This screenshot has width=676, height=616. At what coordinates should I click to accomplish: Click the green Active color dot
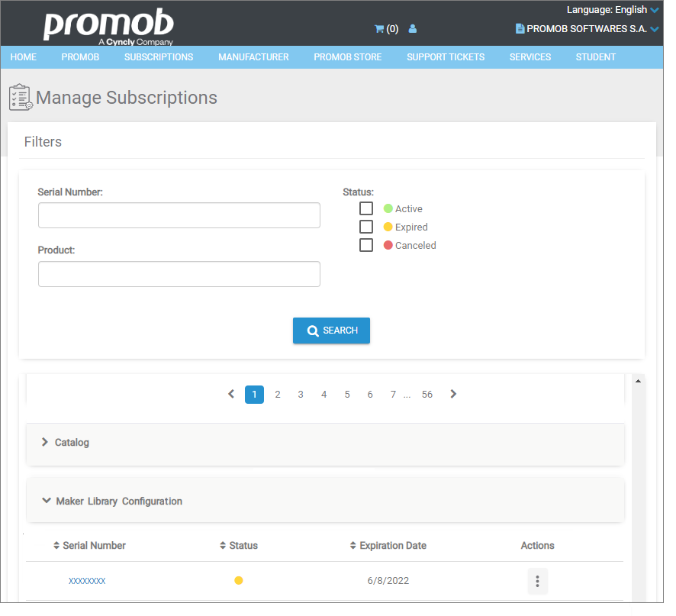click(388, 208)
